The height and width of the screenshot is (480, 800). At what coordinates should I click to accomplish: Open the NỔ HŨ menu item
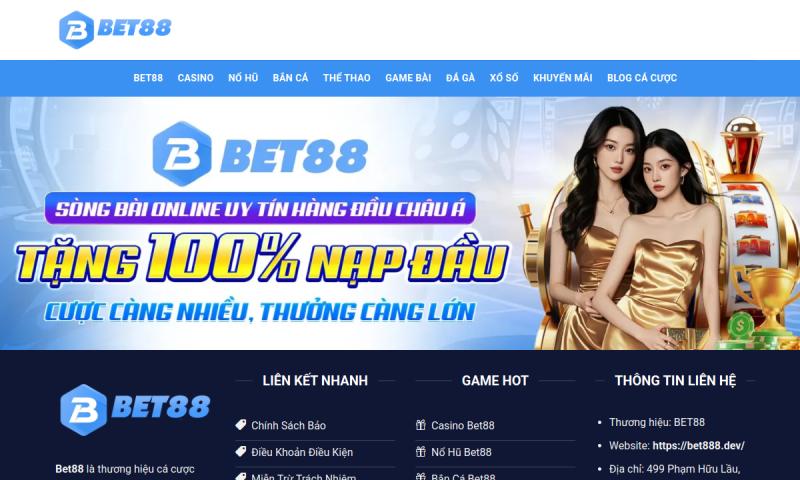(243, 78)
